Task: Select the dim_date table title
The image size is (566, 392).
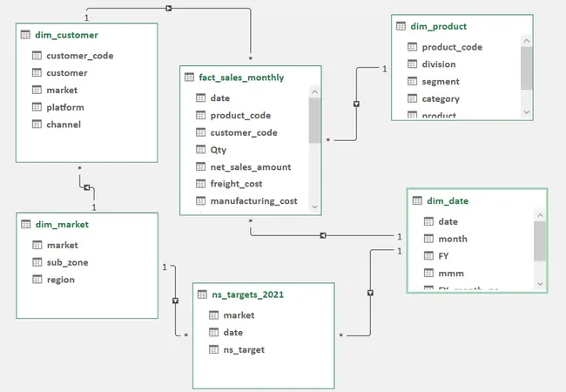Action: 448,200
